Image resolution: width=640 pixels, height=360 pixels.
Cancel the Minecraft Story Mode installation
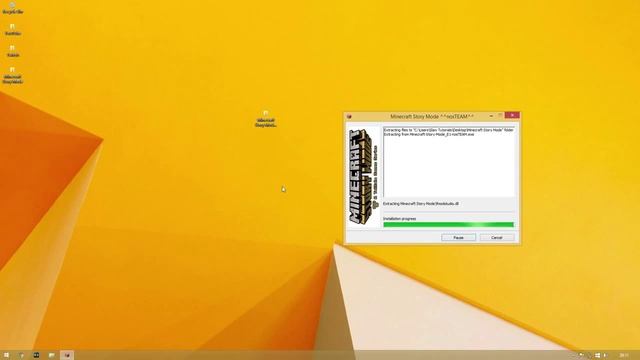(497, 238)
